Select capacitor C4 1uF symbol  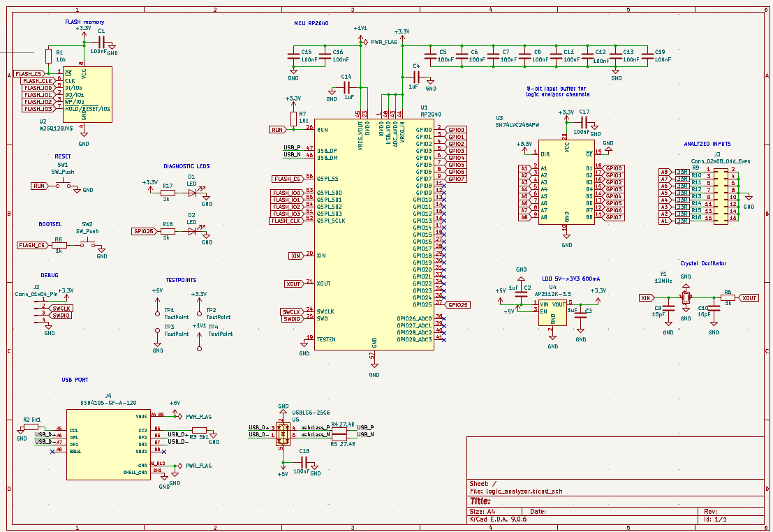[415, 77]
